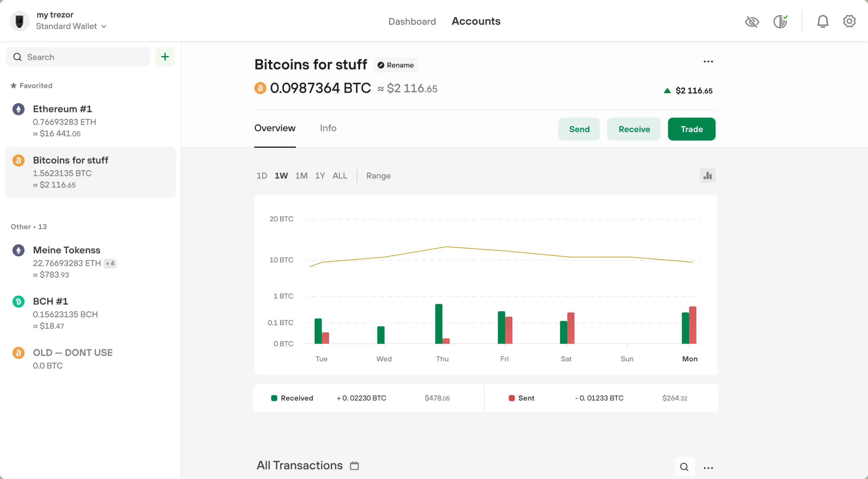Rename the Bitcoins for stuff account
Viewport: 868px width, 479px height.
[395, 65]
